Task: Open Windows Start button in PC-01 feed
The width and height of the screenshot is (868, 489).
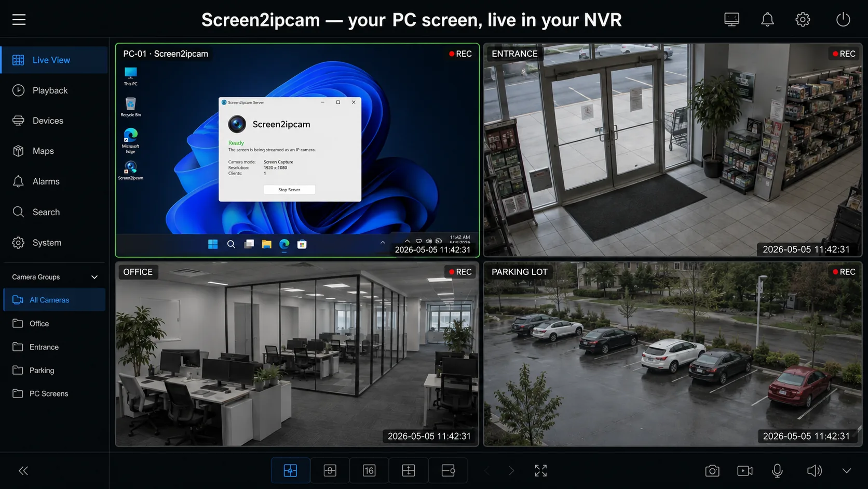Action: 213,244
